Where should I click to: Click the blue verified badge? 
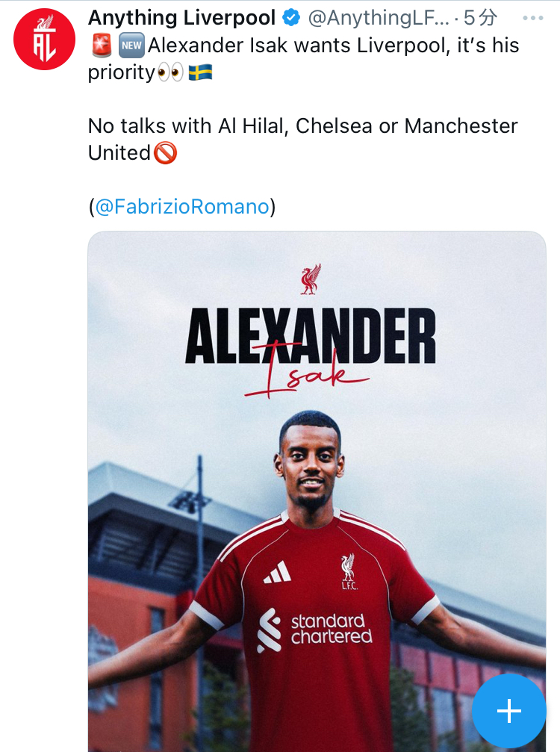pyautogui.click(x=290, y=18)
